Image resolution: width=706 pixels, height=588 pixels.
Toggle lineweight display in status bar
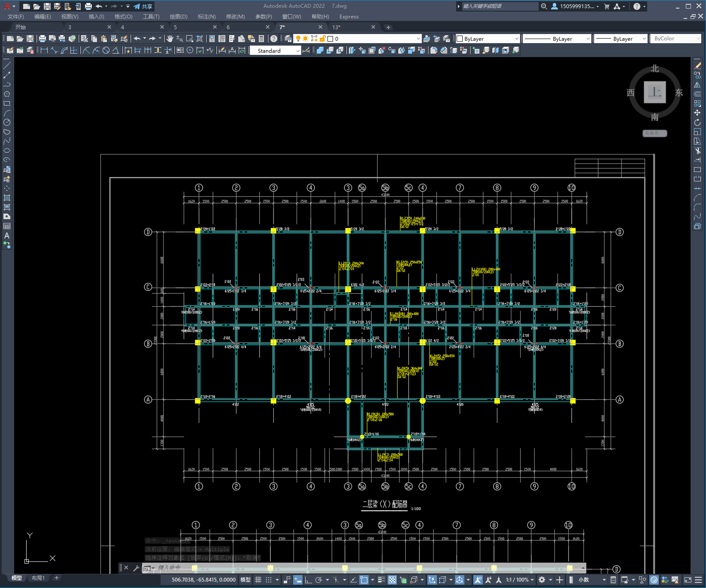[381, 580]
